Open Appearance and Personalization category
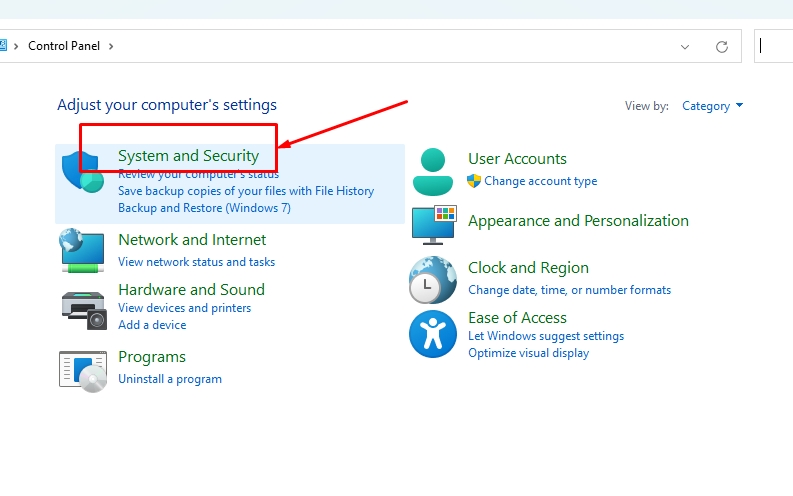The height and width of the screenshot is (496, 793). click(578, 221)
